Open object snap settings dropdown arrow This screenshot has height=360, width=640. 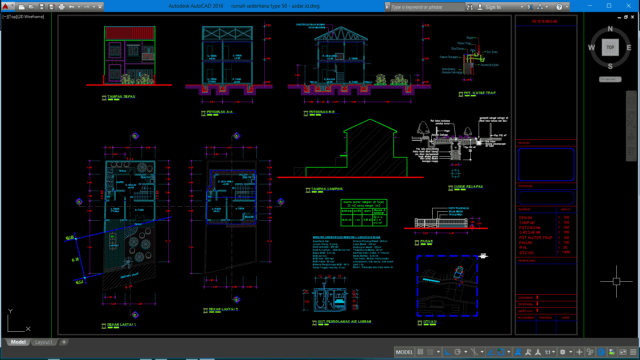coord(509,352)
